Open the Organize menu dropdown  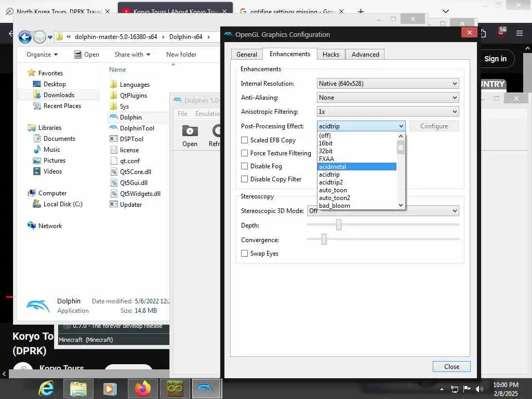pyautogui.click(x=42, y=54)
